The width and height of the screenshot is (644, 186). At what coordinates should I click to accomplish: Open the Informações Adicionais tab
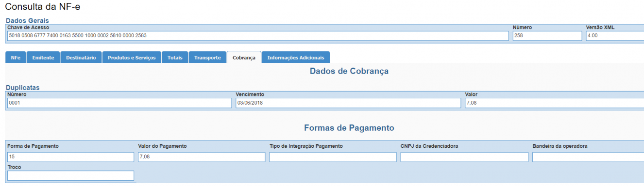[x=296, y=57]
